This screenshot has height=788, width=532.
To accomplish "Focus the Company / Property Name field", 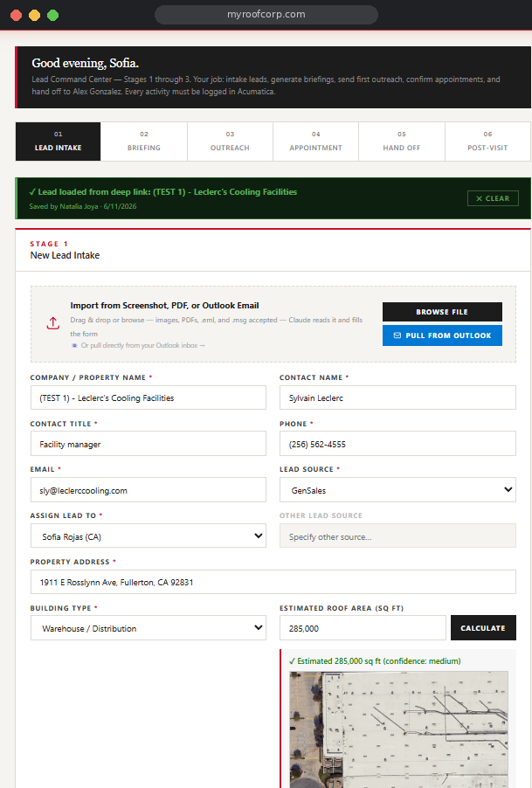I will (x=149, y=398).
